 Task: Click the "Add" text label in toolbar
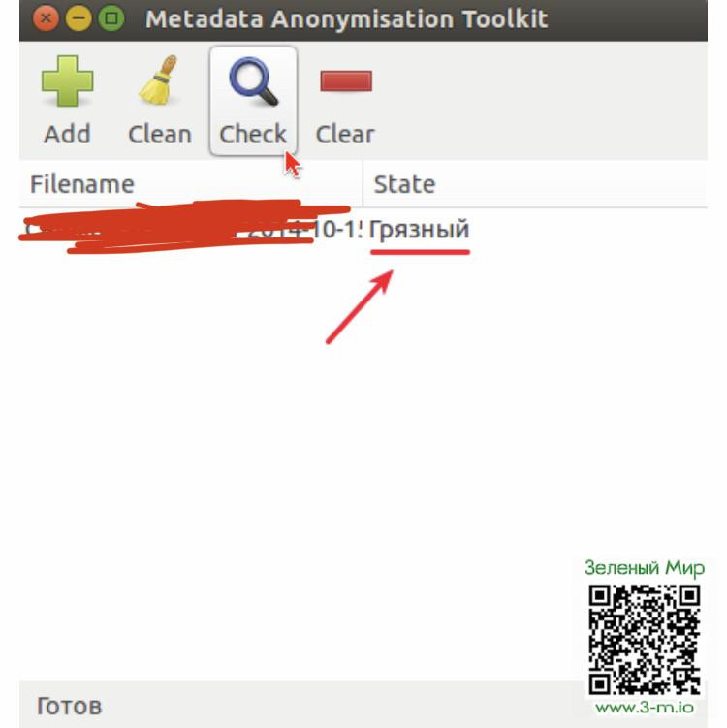[67, 135]
